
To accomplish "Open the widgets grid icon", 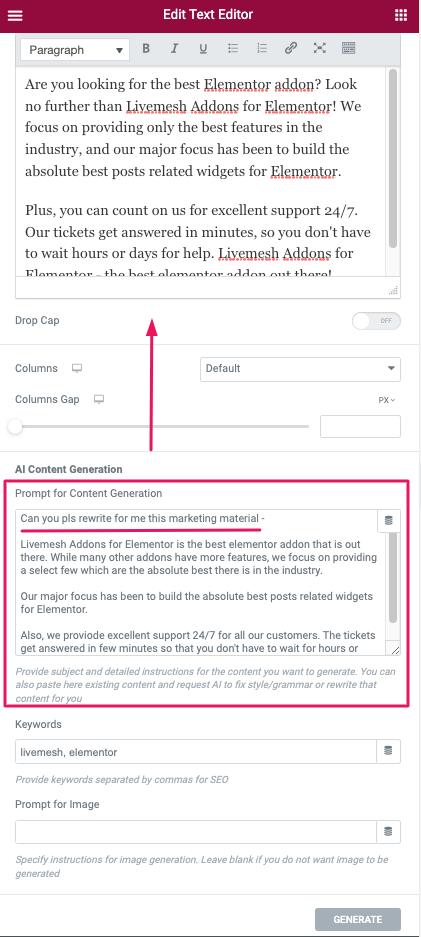I will point(401,16).
